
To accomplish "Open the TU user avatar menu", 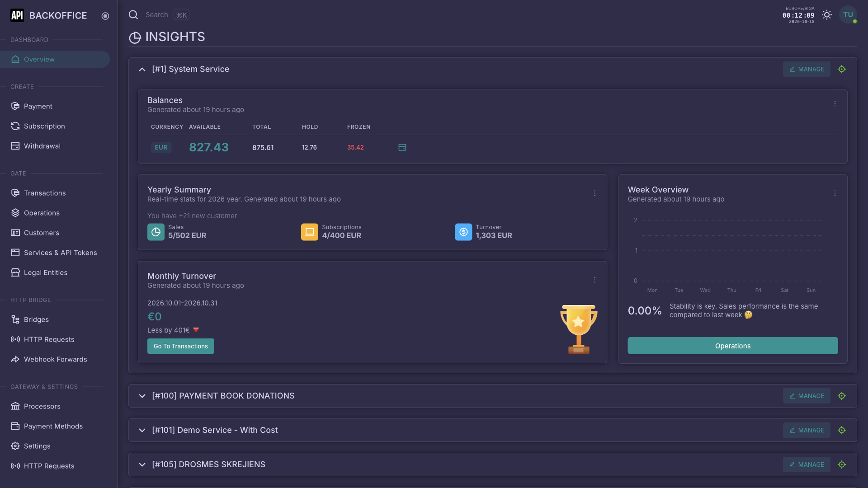I will [x=848, y=14].
